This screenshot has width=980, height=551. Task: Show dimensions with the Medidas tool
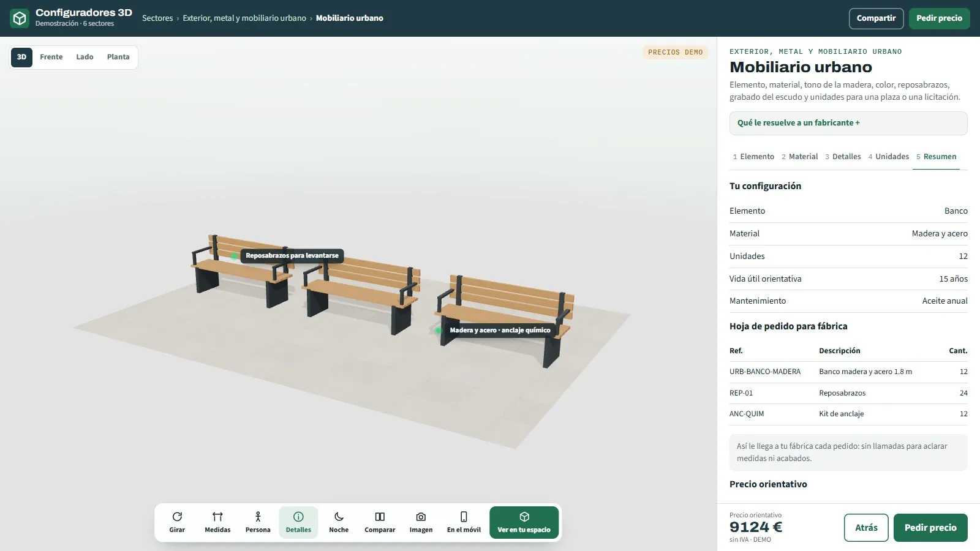(217, 522)
